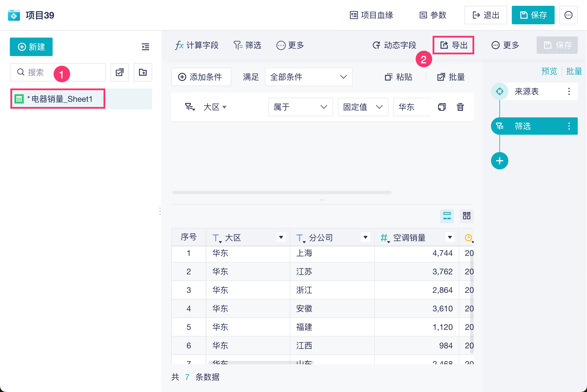This screenshot has height=392, width=587.
Task: Click 批量 batch select in filter panel
Action: point(451,77)
